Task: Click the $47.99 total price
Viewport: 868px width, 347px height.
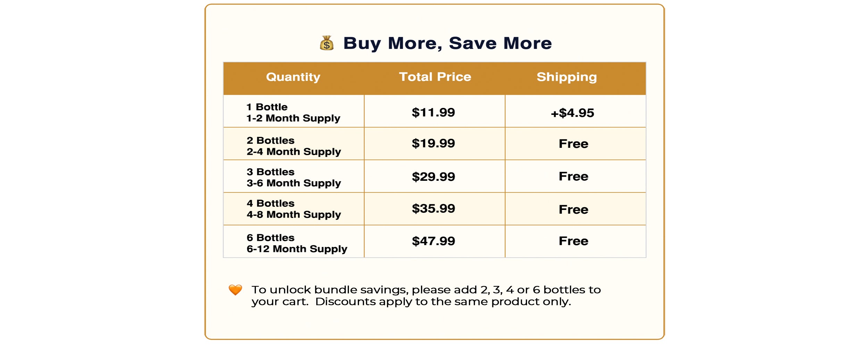Action: [x=433, y=241]
